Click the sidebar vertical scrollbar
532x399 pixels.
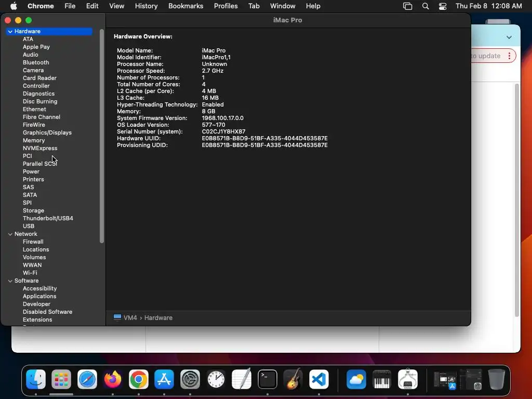point(101,136)
